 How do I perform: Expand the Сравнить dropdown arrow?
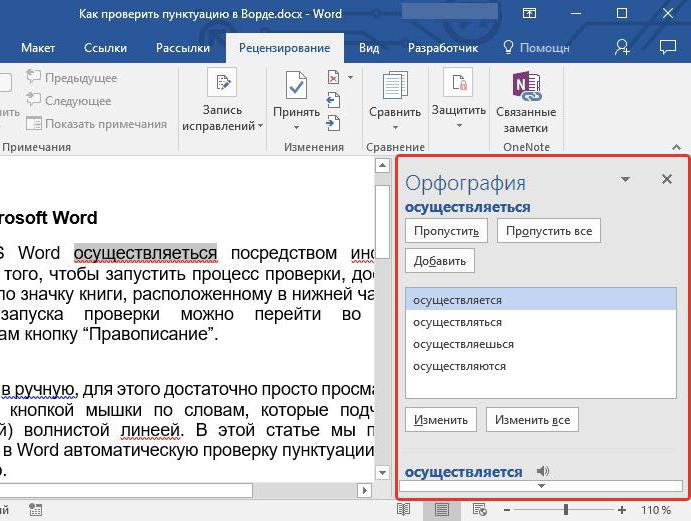point(395,128)
